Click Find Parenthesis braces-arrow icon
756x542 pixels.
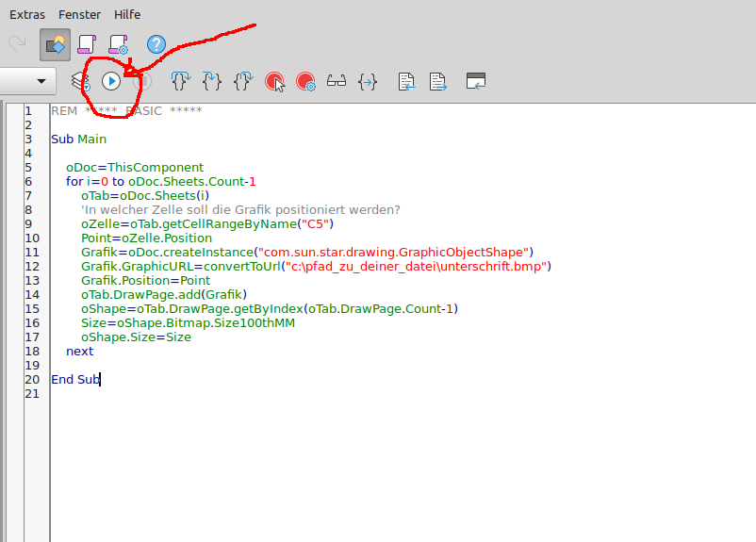pyautogui.click(x=368, y=82)
